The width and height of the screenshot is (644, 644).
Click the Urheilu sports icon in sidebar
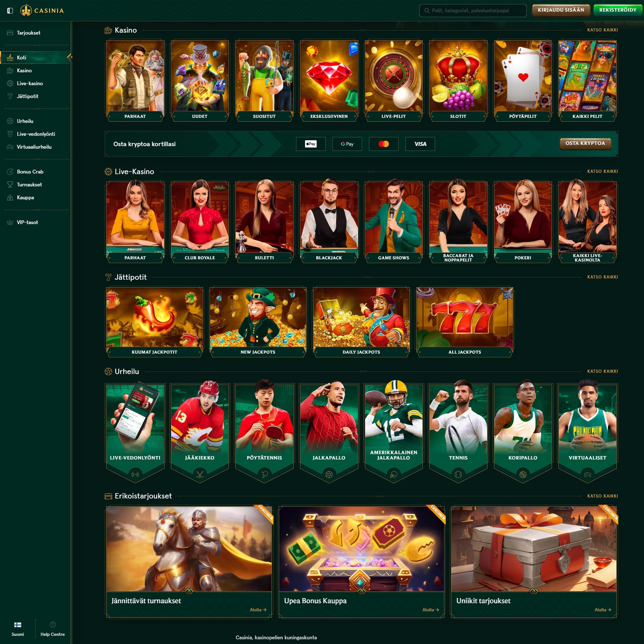click(9, 121)
